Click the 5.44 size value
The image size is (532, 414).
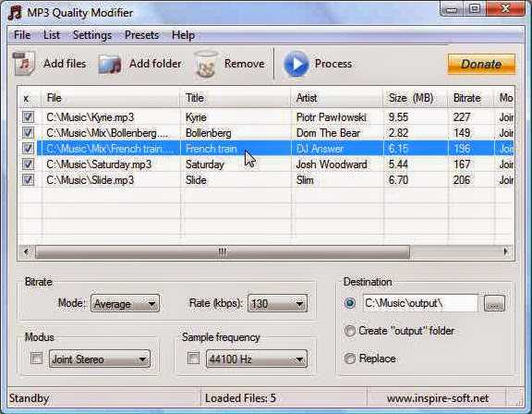pyautogui.click(x=398, y=164)
